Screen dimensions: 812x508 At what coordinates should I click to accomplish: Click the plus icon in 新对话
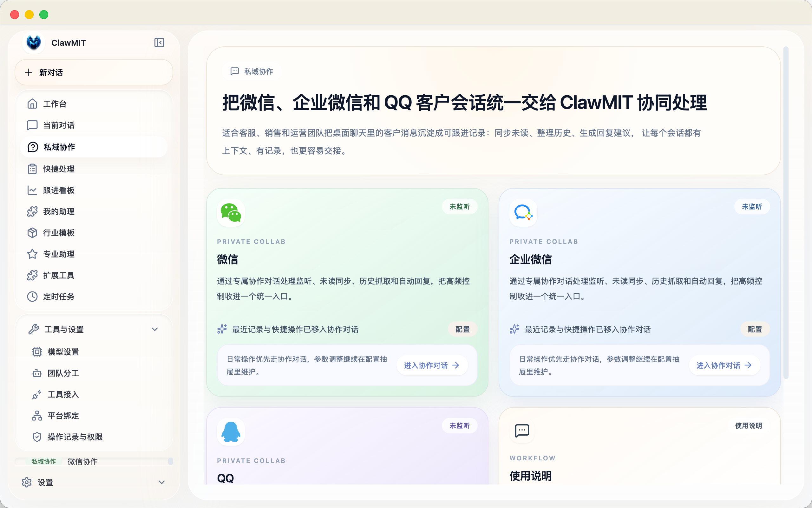(29, 72)
